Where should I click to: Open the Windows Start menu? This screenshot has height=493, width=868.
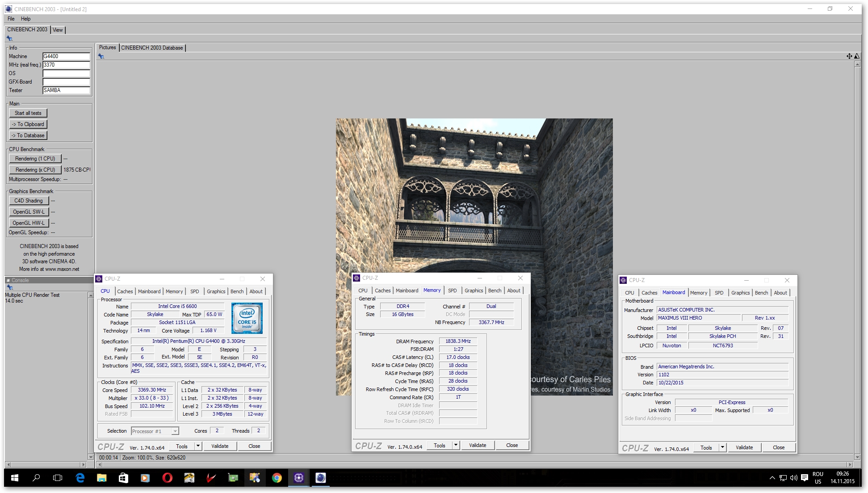pos(14,478)
